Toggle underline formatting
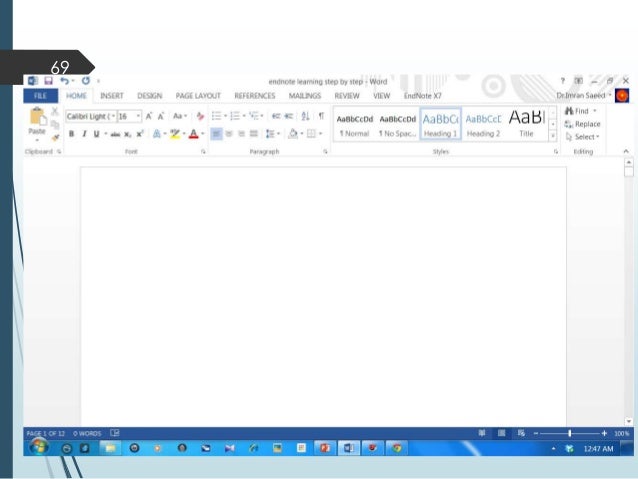The width and height of the screenshot is (638, 479). tap(96, 134)
